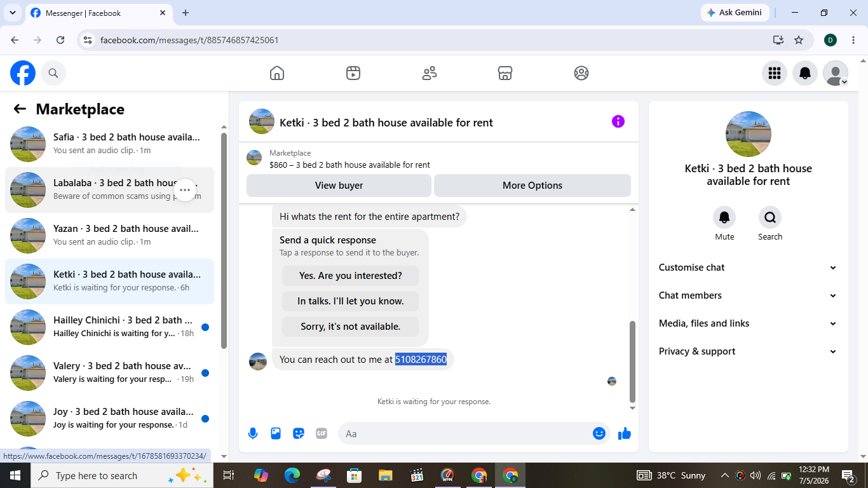Open the Safia conversation
The image size is (868, 488).
pos(109,144)
